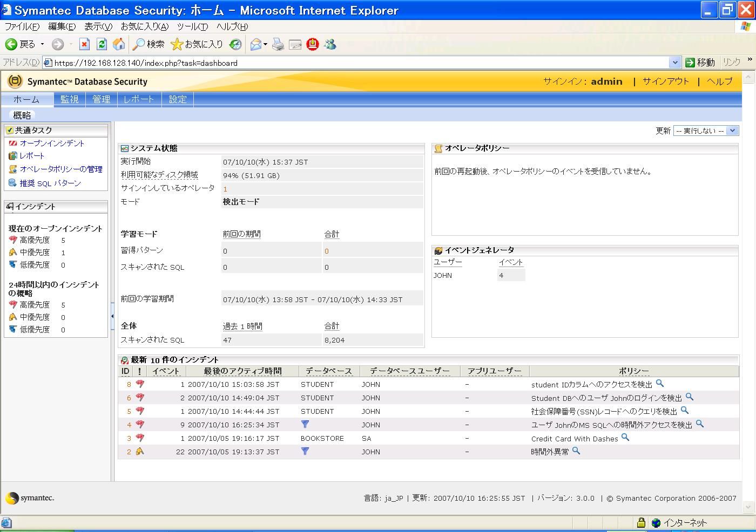Click high priority flag icon for incident 8
This screenshot has height=532, width=756.
point(140,384)
